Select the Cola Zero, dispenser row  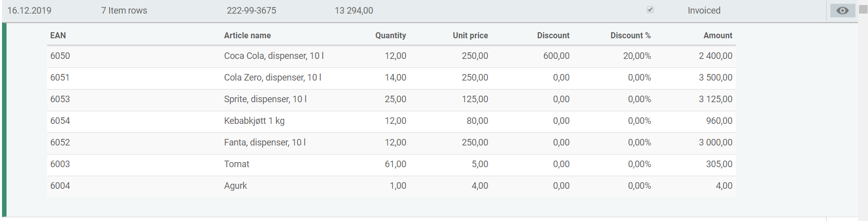[272, 78]
